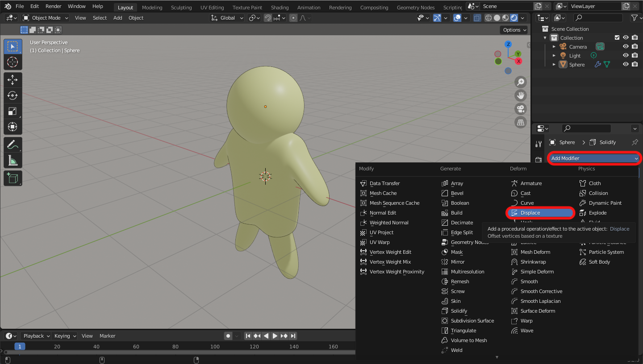Select the Measure tool
The image size is (643, 364).
click(13, 160)
